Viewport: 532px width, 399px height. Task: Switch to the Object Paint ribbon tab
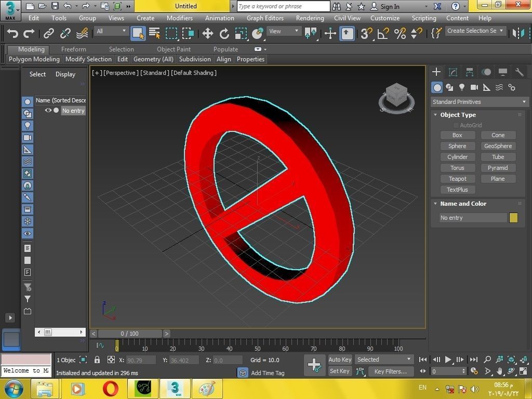click(x=174, y=49)
